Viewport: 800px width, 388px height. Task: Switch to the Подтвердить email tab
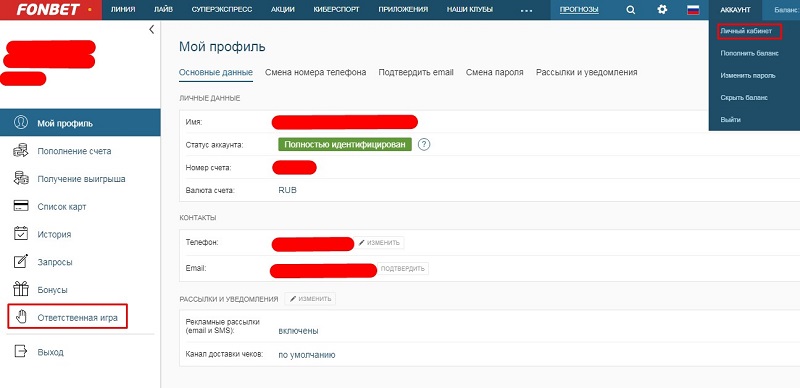[x=416, y=72]
